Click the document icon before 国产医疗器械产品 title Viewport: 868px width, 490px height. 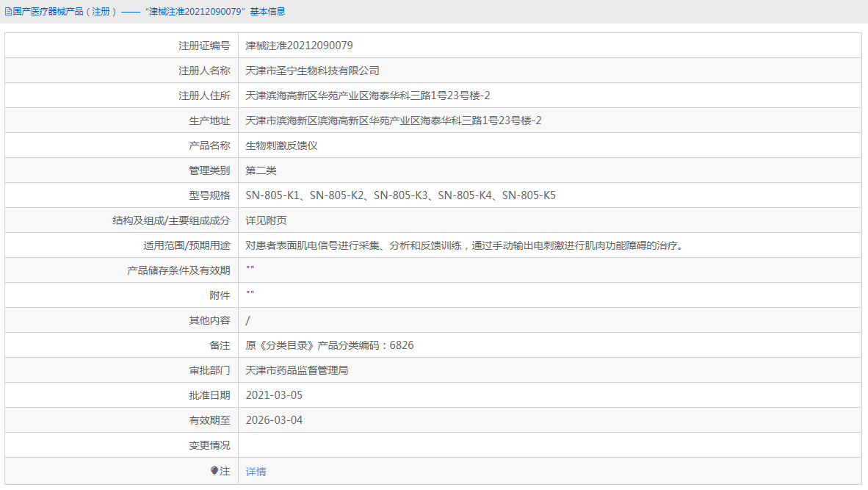click(x=8, y=12)
